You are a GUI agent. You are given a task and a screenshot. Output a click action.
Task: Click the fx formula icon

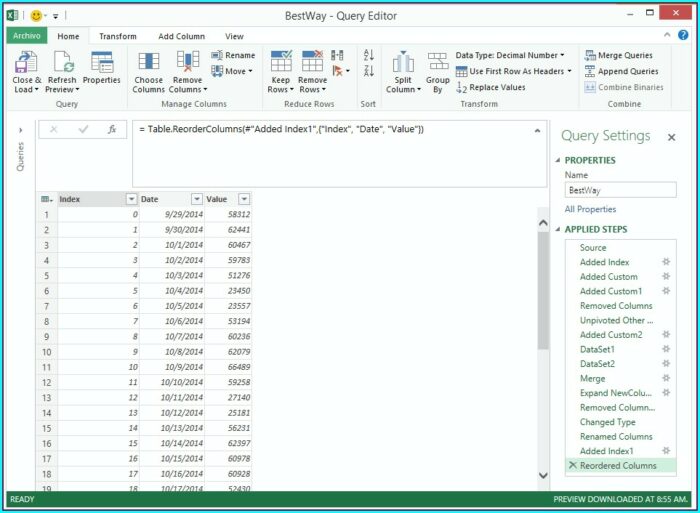[x=112, y=129]
